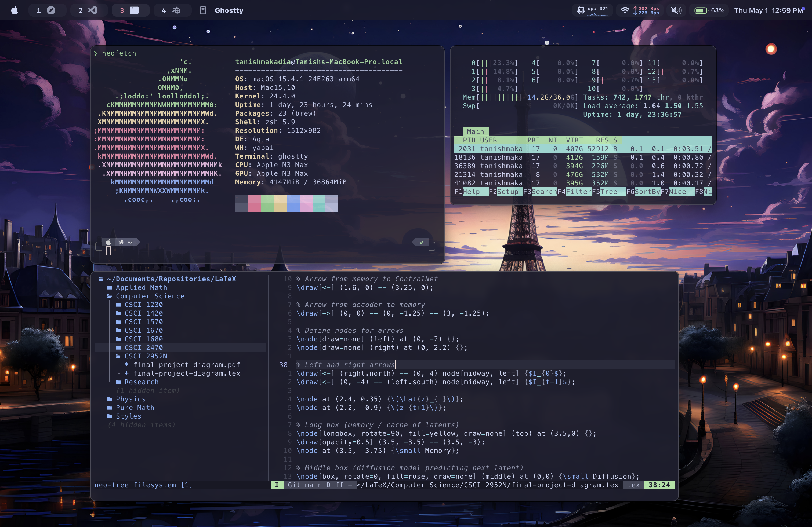This screenshot has height=527, width=812.
Task: Switch to workspace 2 VS Code icon
Action: coord(92,10)
